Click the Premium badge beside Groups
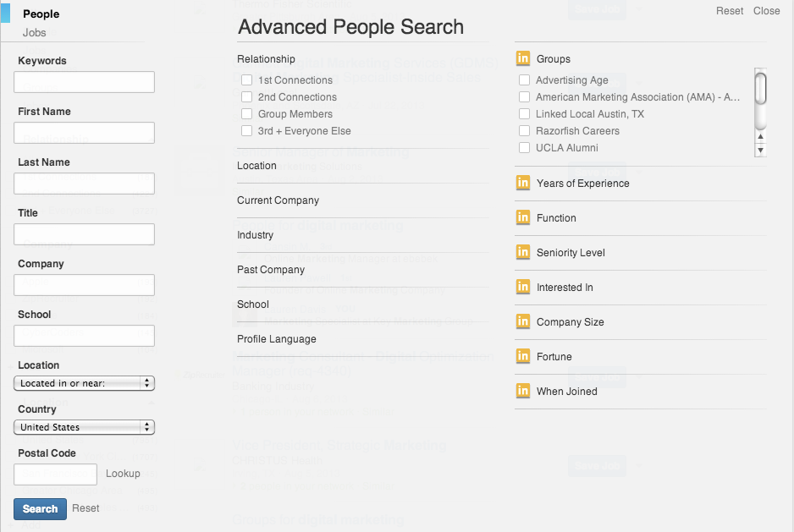The width and height of the screenshot is (794, 532). (x=523, y=58)
